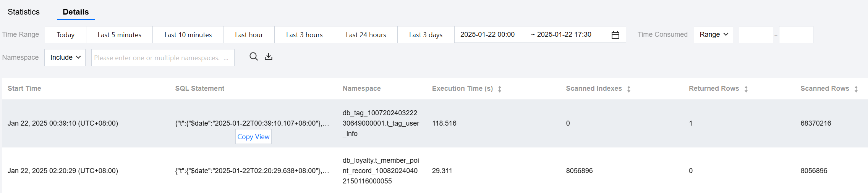Click Copy link for SQL statement
Screen dimensions: 868x193
pyautogui.click(x=245, y=137)
